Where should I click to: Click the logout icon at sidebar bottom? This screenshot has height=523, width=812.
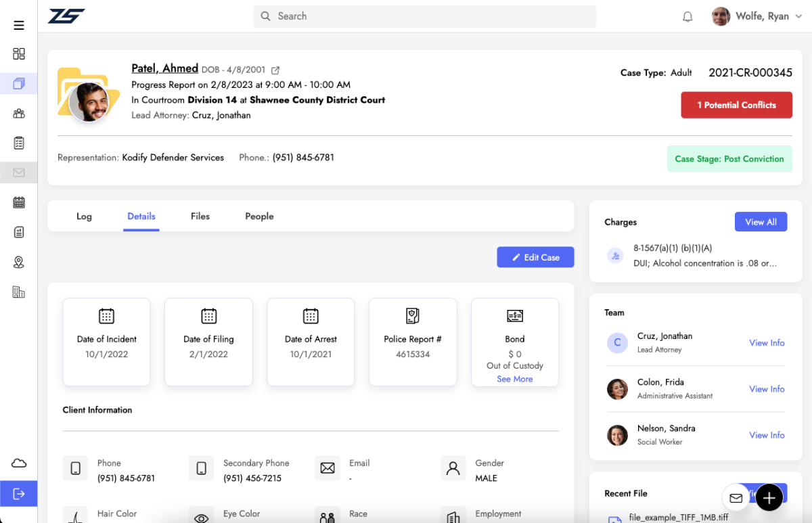[19, 494]
